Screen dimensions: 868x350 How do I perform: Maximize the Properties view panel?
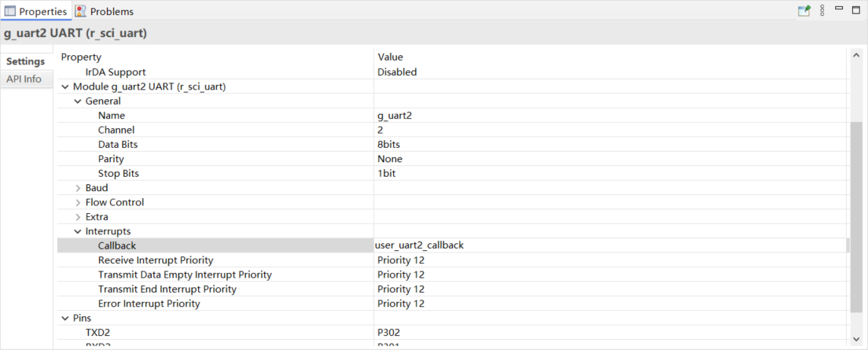pyautogui.click(x=855, y=9)
